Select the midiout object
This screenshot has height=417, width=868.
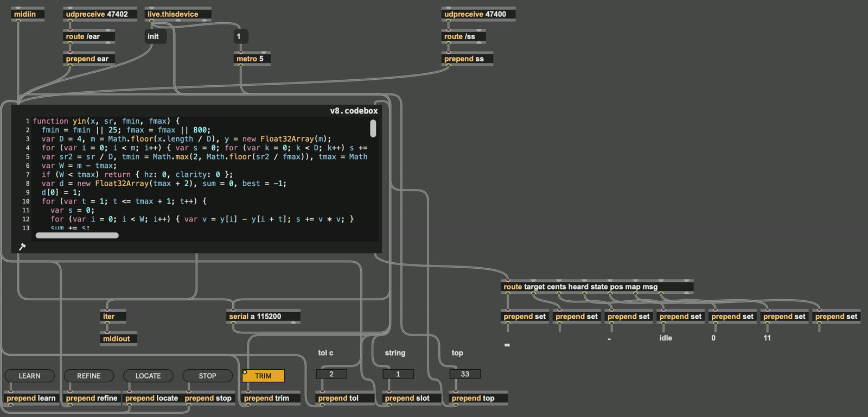tap(119, 339)
